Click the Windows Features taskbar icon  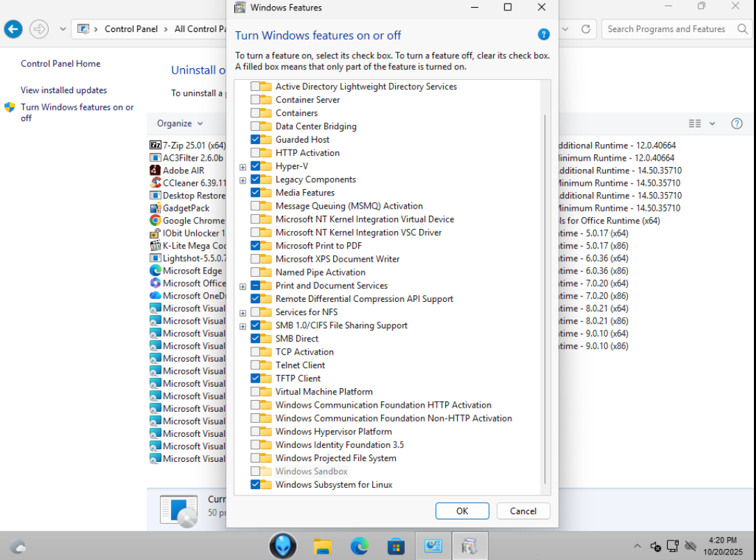[469, 546]
